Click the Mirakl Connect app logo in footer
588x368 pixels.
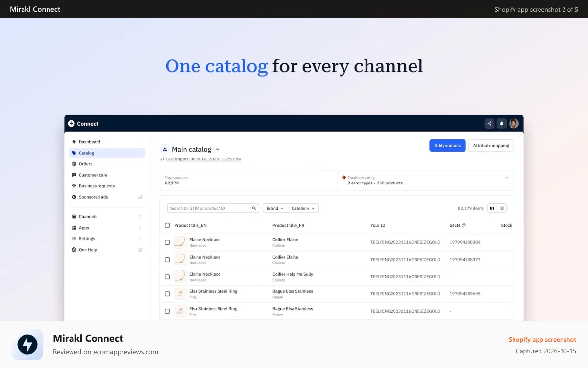pos(27,344)
